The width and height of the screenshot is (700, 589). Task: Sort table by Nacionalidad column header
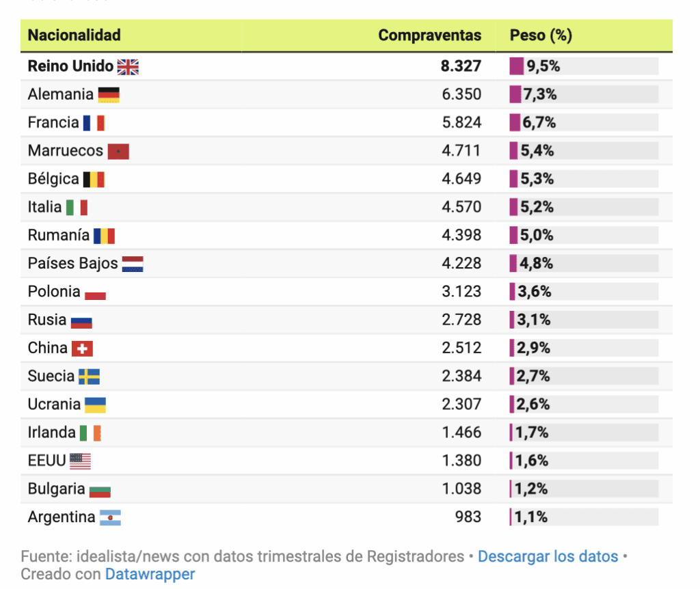click(x=74, y=36)
